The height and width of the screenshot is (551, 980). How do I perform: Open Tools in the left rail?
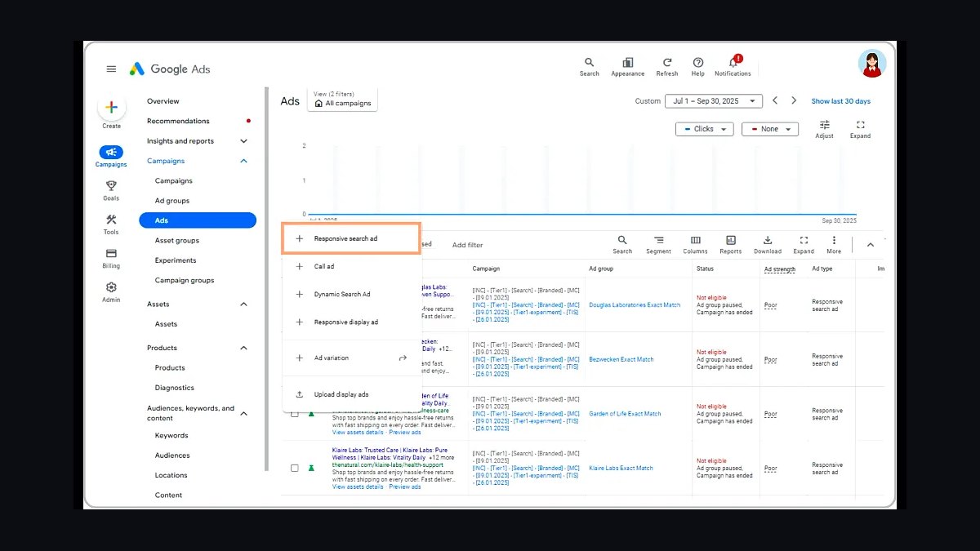(x=111, y=224)
